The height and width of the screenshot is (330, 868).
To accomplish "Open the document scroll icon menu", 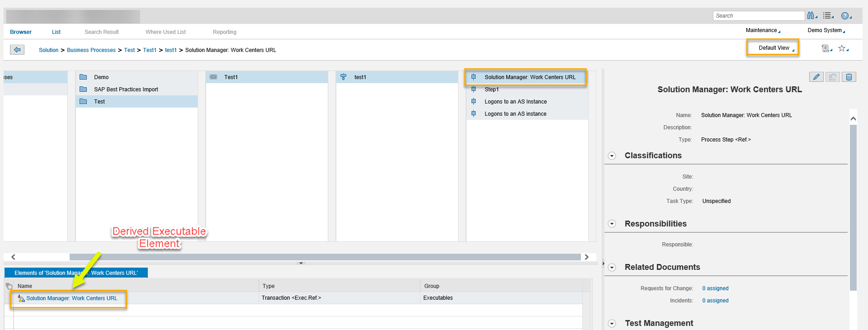I will (827, 48).
